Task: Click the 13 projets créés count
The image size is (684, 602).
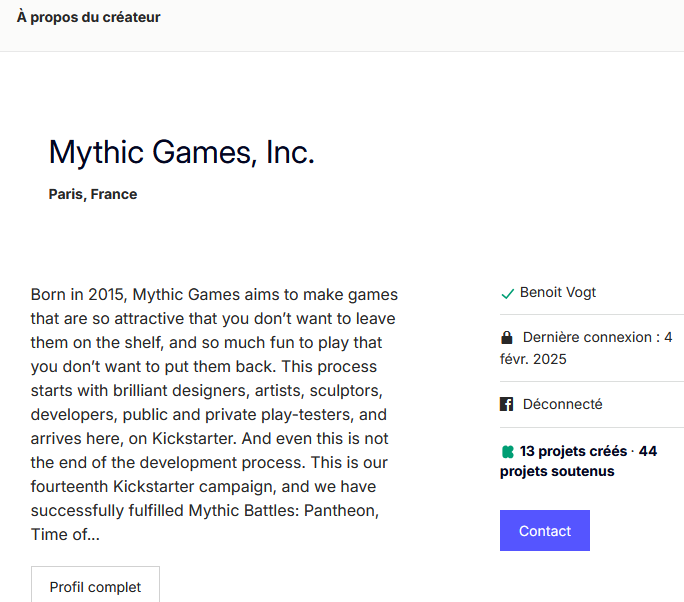Action: click(573, 451)
